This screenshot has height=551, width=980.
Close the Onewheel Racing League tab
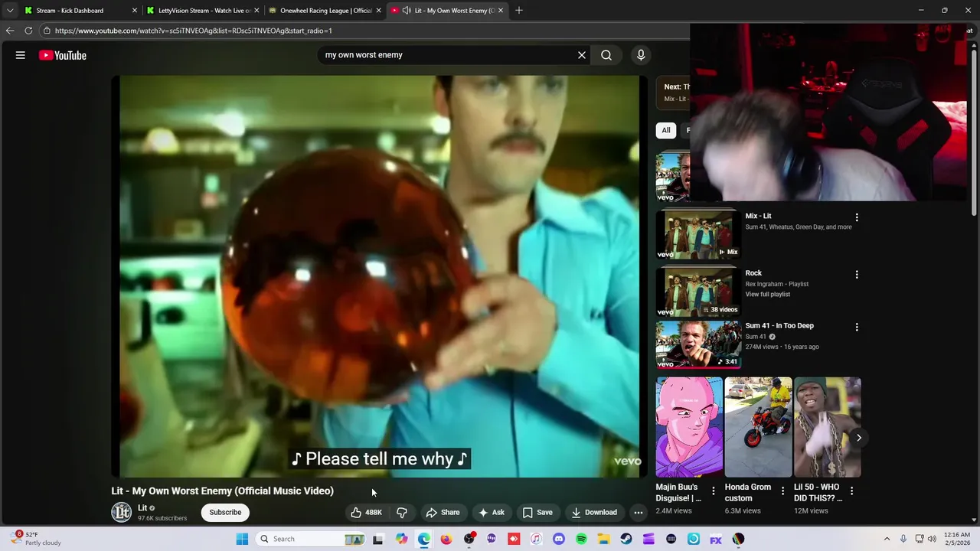coord(378,11)
